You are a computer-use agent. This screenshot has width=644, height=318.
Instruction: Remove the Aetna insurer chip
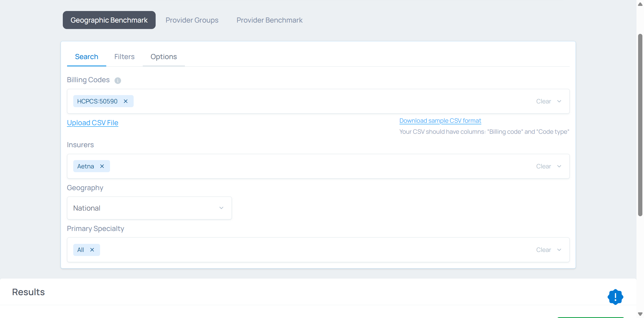102,166
